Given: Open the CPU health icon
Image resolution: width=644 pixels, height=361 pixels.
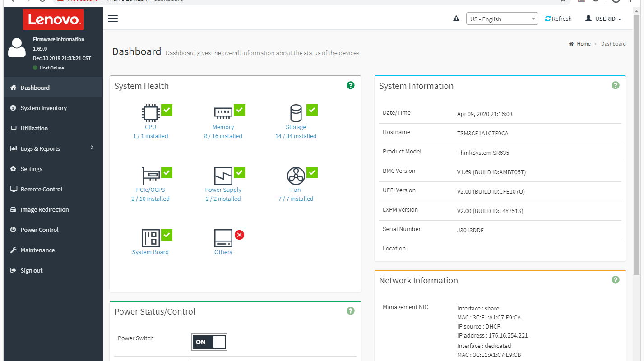Looking at the screenshot, I should [150, 113].
